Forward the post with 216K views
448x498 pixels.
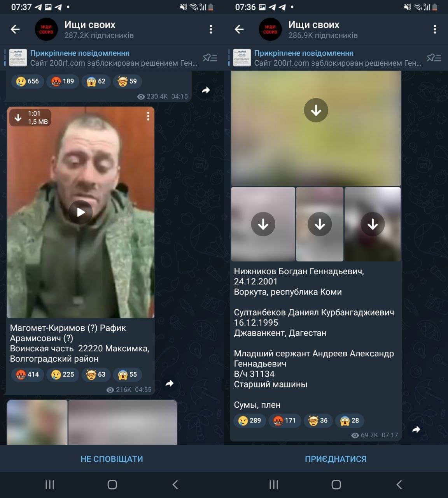pos(170,384)
